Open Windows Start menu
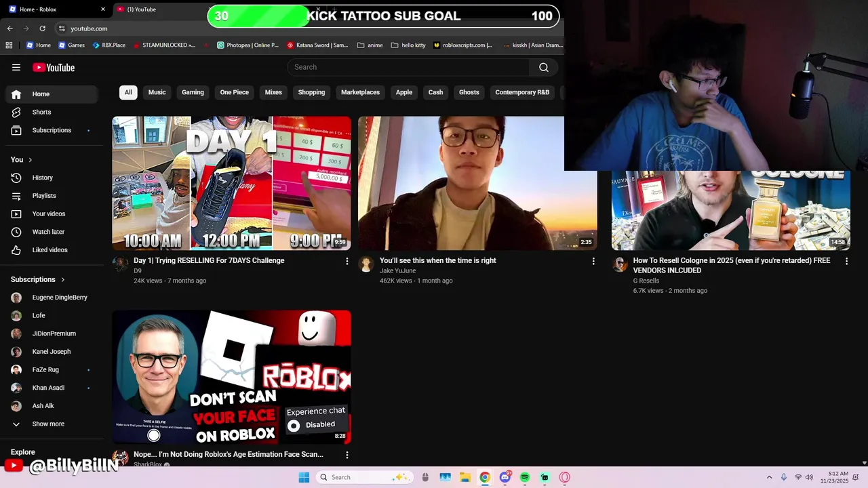 (304, 477)
